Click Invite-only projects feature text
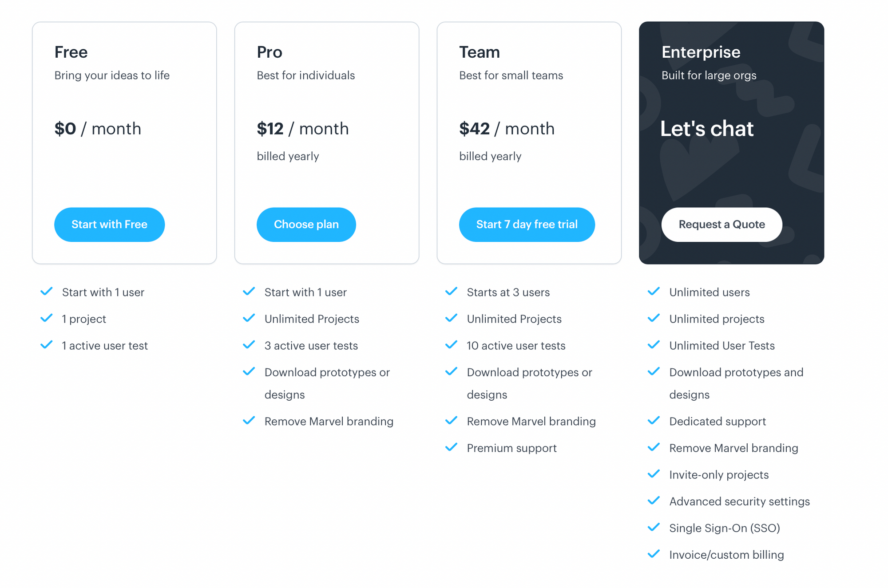This screenshot has width=888, height=588. [719, 475]
